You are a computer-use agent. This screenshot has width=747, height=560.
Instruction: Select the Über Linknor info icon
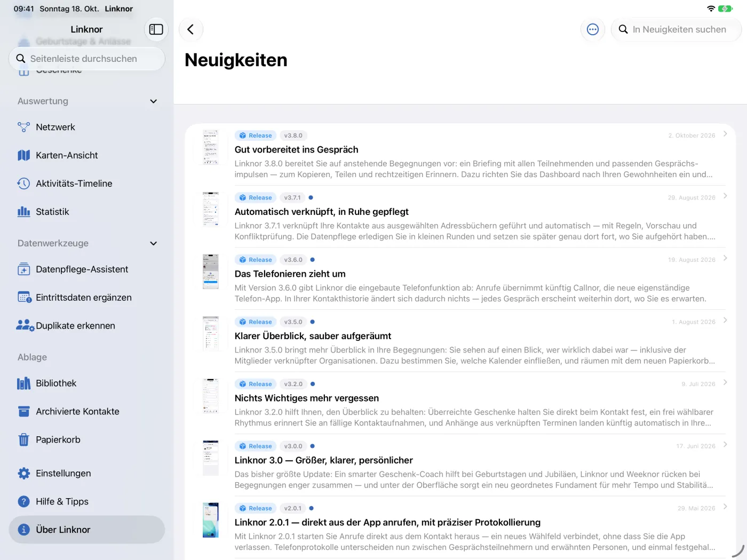point(23,530)
